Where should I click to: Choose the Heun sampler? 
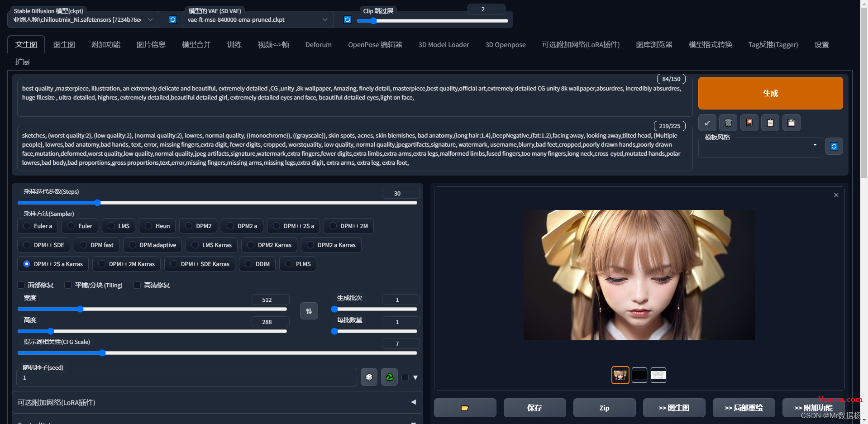tap(157, 226)
